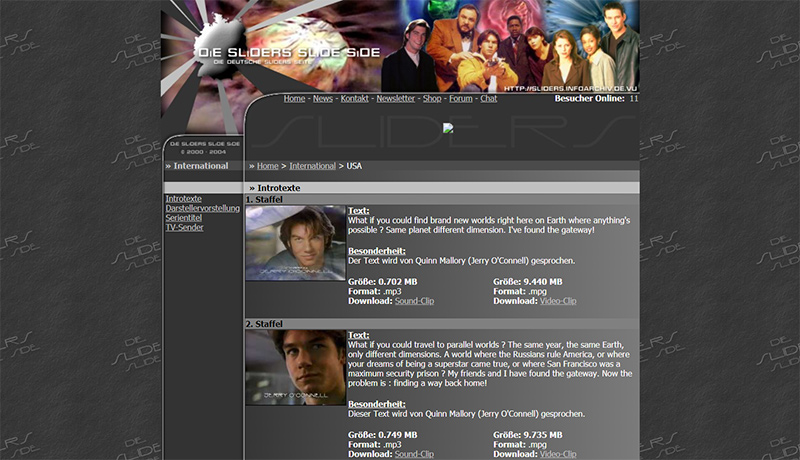Click the 2. Staffel heading
Image resolution: width=800 pixels, height=460 pixels.
(264, 324)
